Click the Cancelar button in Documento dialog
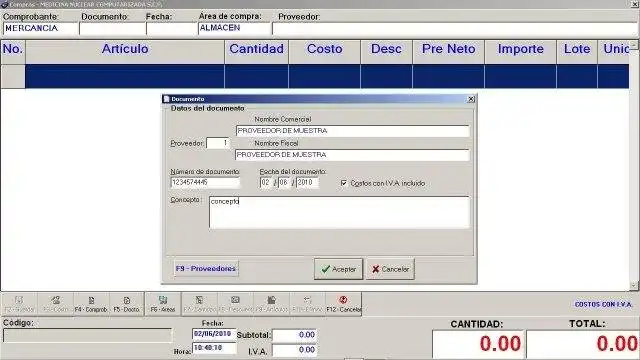Screen dimensions: 640x360 390,269
